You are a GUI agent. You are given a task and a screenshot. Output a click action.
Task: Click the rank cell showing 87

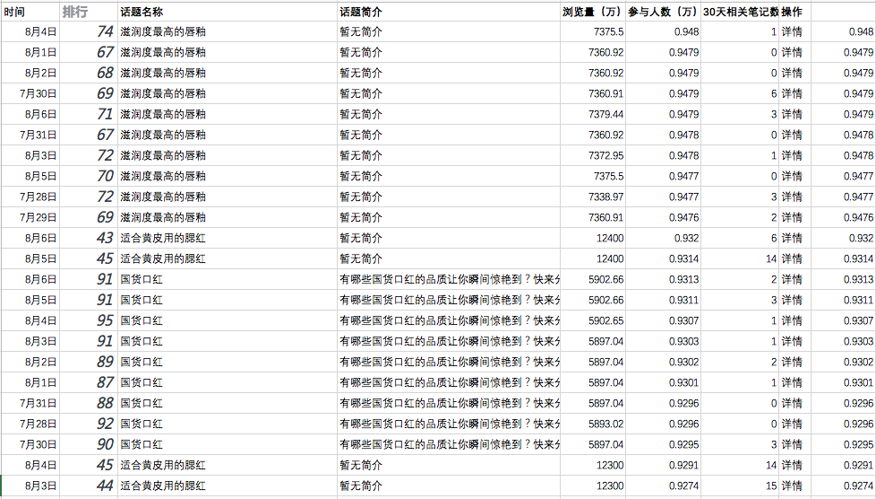coord(88,383)
